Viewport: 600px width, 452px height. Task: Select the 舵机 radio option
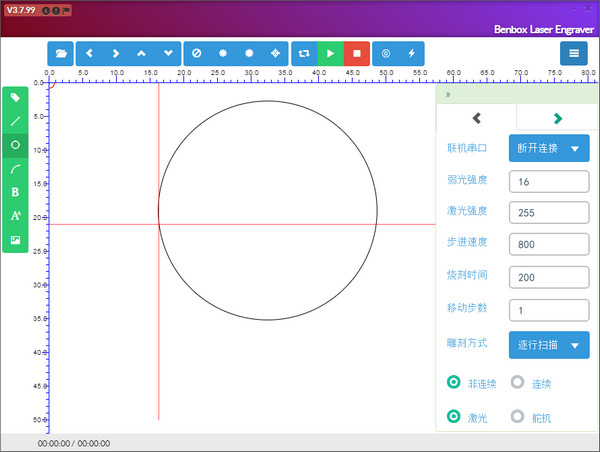click(x=517, y=417)
